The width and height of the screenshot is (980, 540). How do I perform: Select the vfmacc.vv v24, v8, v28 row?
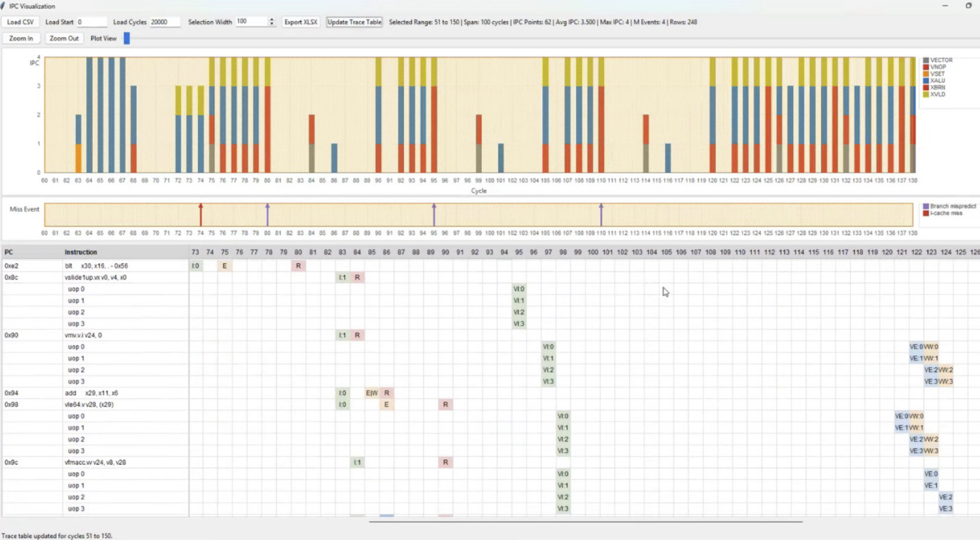95,462
